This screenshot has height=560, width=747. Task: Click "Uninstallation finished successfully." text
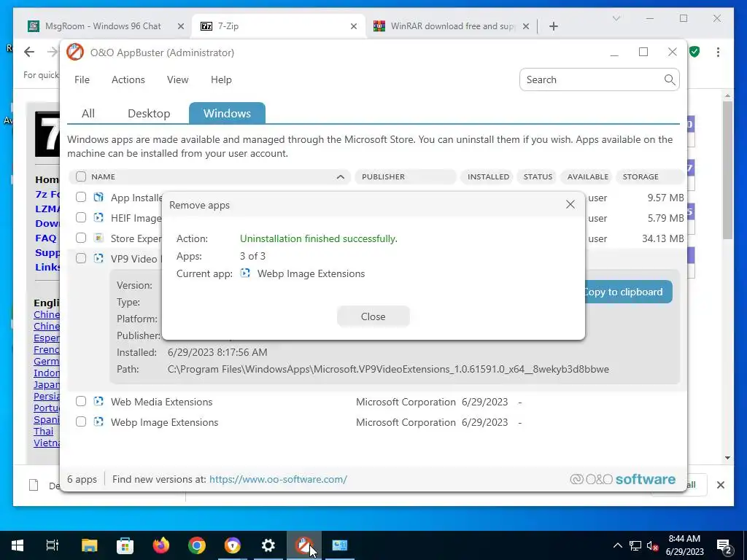click(319, 238)
